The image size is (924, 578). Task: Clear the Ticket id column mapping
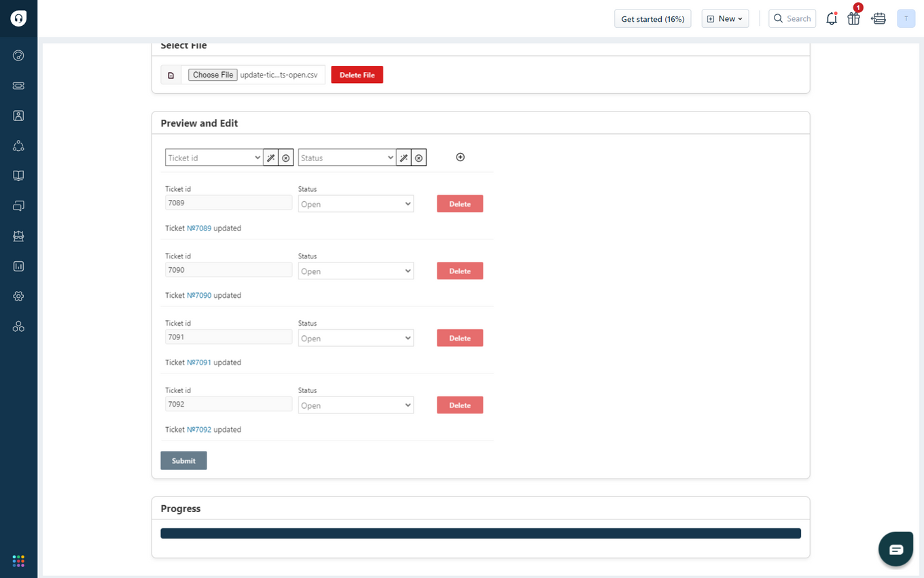[286, 157]
